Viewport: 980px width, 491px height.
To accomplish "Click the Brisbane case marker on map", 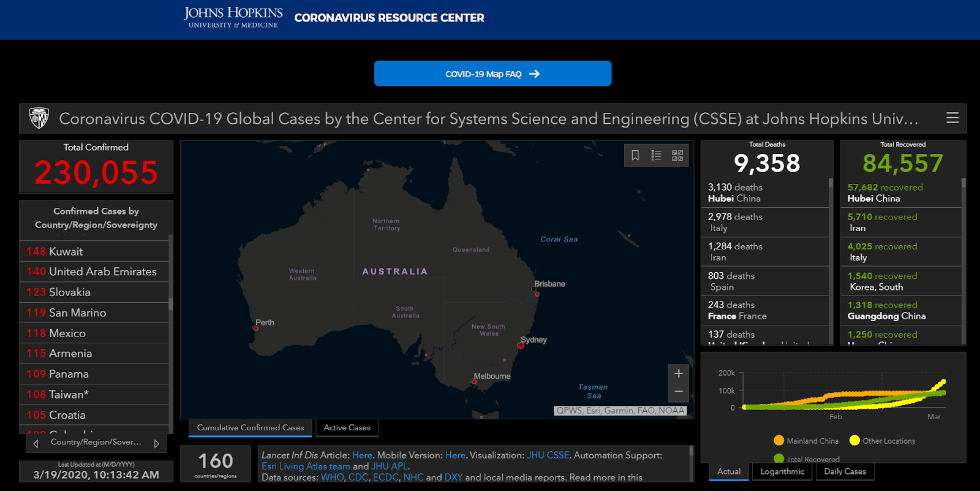I will point(537,294).
